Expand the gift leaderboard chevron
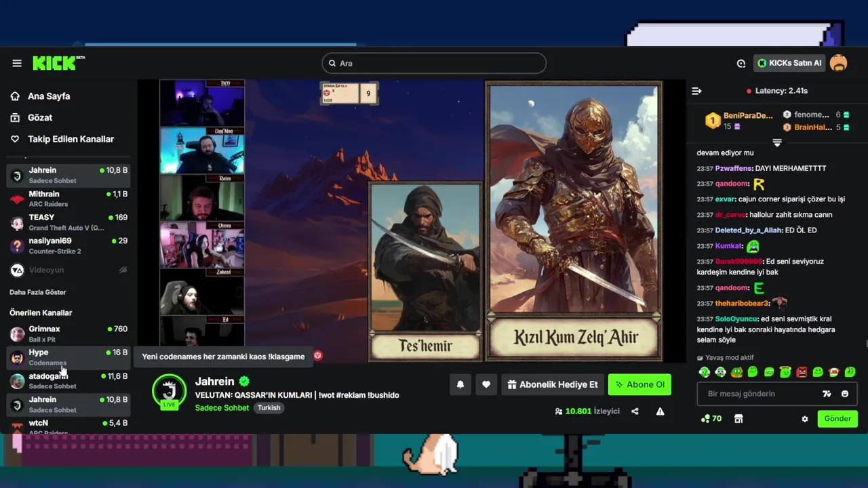Image resolution: width=868 pixels, height=488 pixels. pyautogui.click(x=777, y=142)
